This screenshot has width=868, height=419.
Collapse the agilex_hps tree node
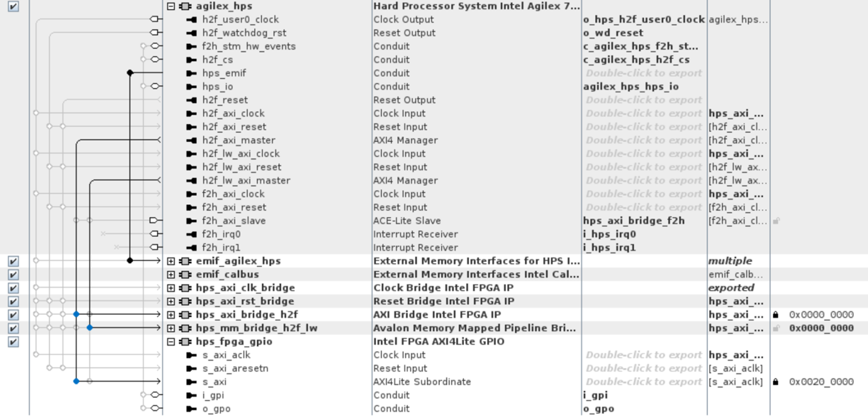point(171,6)
